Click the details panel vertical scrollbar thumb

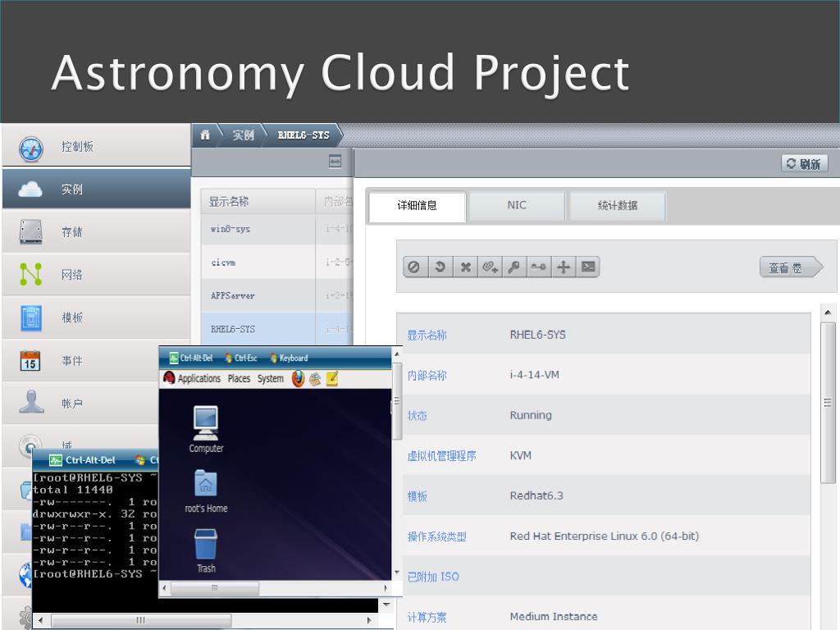pyautogui.click(x=828, y=402)
